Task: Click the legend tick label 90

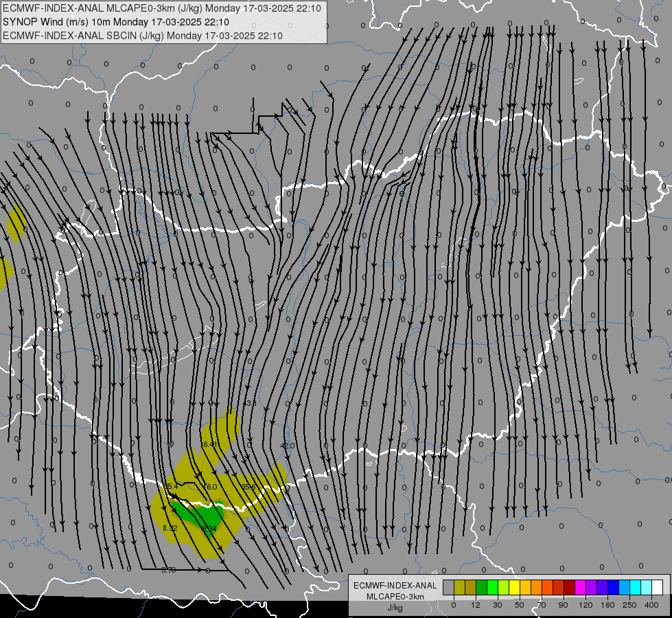Action: [x=563, y=605]
